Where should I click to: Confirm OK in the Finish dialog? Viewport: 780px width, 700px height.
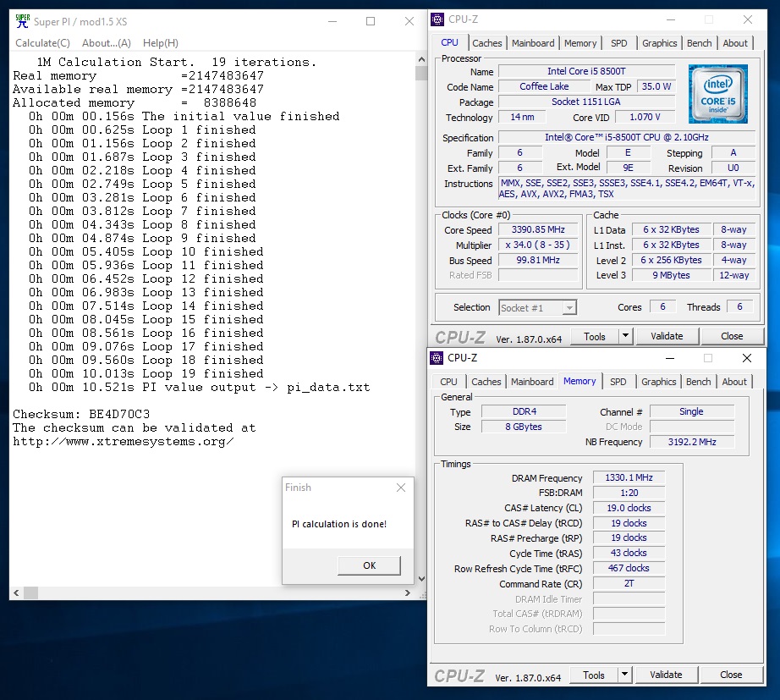pos(369,565)
